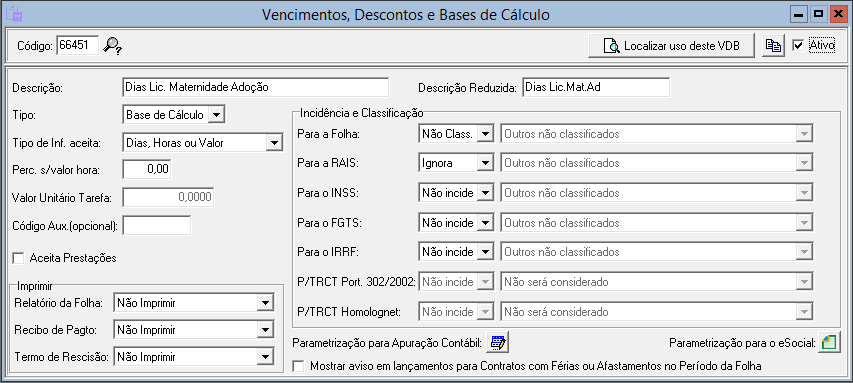
Task: Open the Tipo de Inf. aceita dropdown
Action: coord(274,144)
